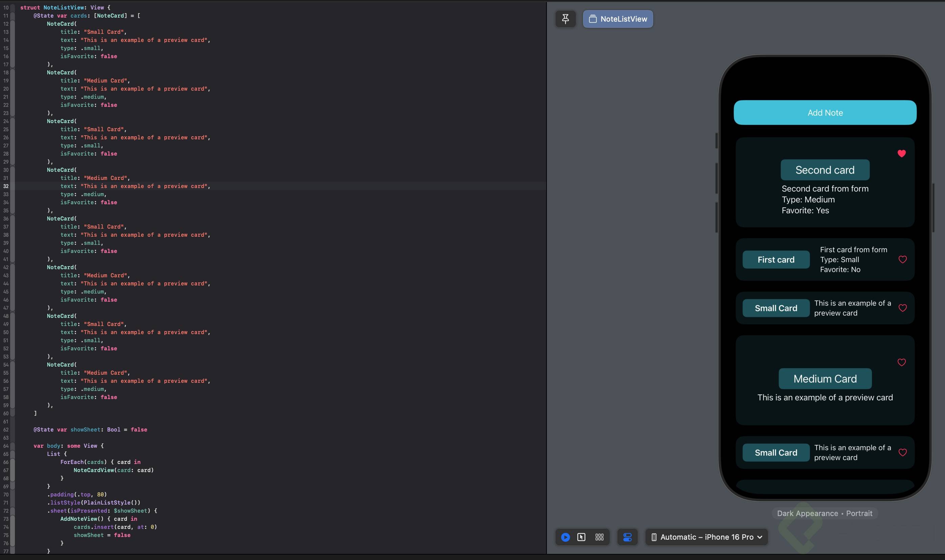Open the Automatic – iPhone 16 Pro device dropdown
This screenshot has width=945, height=560.
click(x=707, y=537)
